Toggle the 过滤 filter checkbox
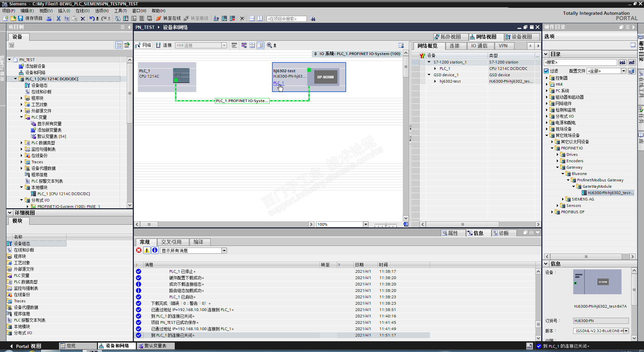Viewport: 644px width, 352px height. click(546, 71)
